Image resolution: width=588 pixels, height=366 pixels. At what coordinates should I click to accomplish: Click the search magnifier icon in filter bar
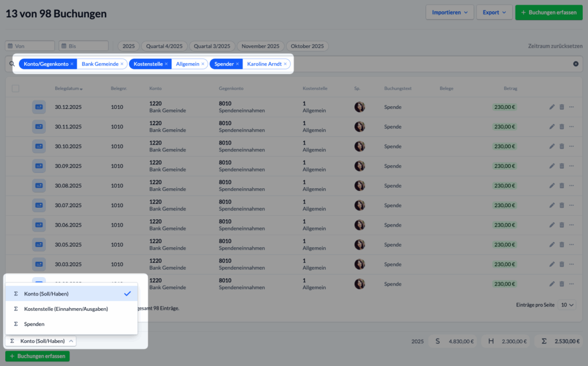tap(12, 64)
